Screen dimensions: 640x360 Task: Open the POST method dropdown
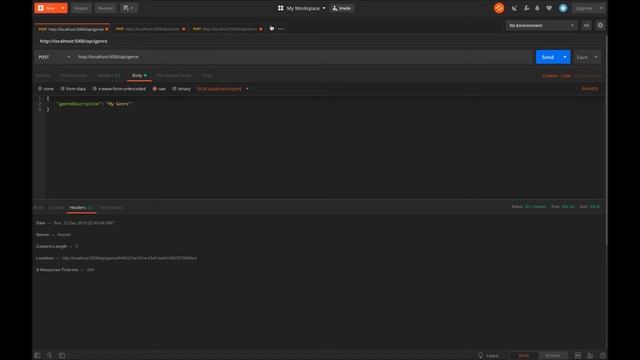pos(54,57)
